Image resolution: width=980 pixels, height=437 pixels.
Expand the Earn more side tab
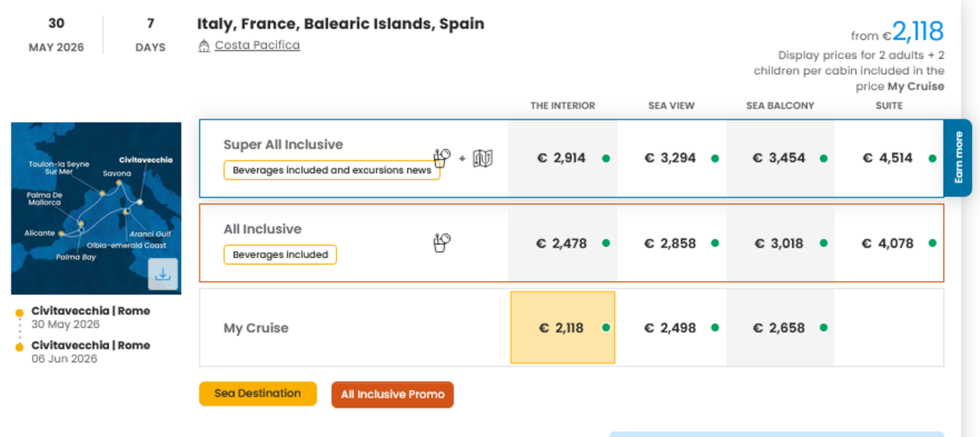[958, 158]
